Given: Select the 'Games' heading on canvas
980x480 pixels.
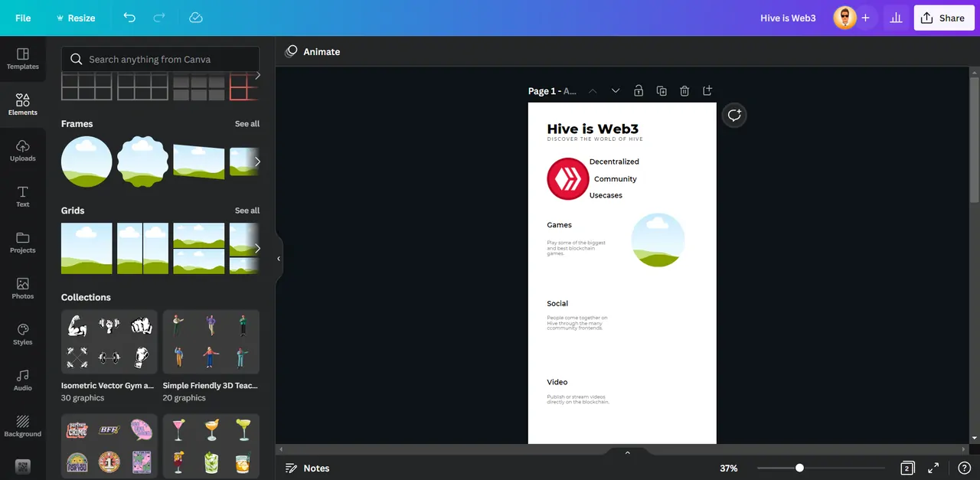Looking at the screenshot, I should 559,225.
